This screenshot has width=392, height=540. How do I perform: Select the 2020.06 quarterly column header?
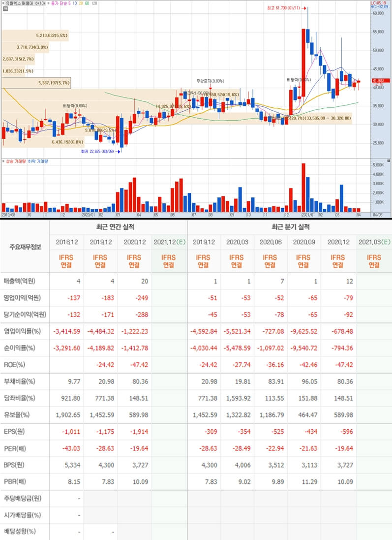(x=271, y=242)
